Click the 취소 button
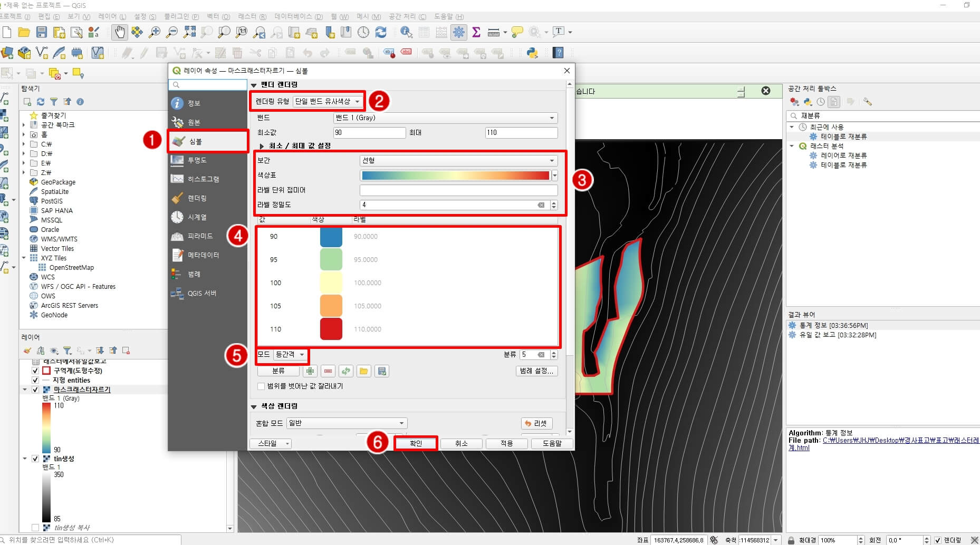The width and height of the screenshot is (980, 545). pyautogui.click(x=461, y=444)
